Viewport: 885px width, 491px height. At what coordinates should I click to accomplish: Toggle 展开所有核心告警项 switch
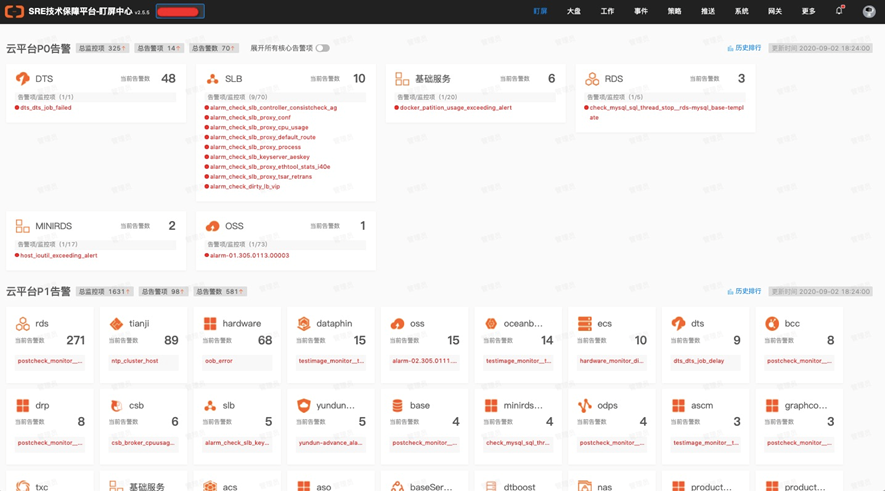pos(322,49)
